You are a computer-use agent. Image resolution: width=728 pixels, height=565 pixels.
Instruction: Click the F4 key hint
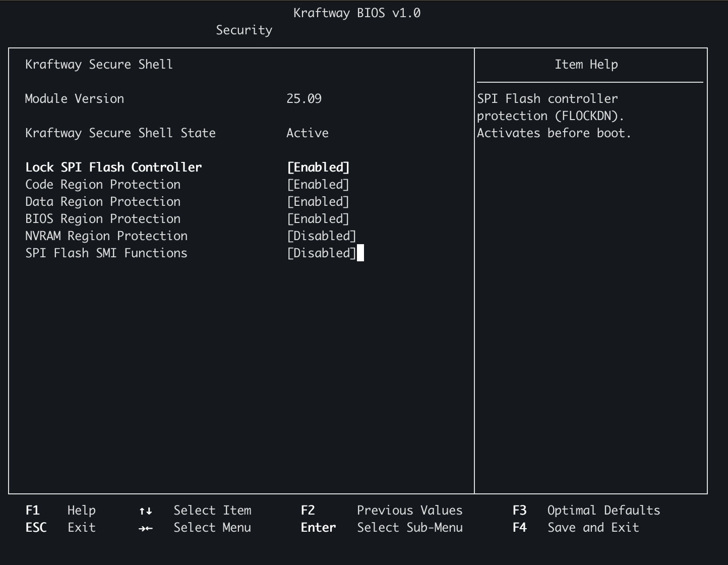pyautogui.click(x=519, y=528)
